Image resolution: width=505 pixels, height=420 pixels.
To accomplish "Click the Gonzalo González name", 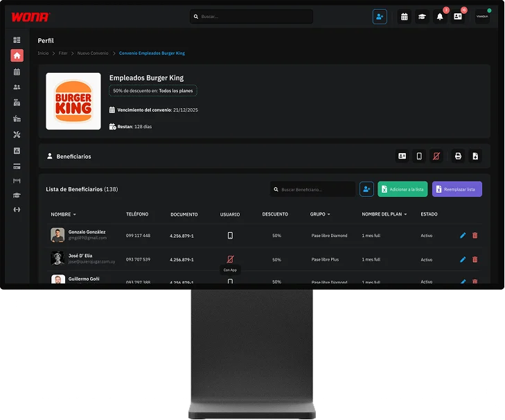I will coord(87,231).
